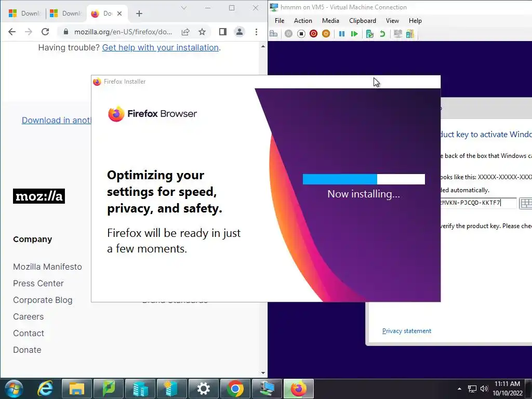Click the "Now installing..." status text
532x399 pixels.
point(364,194)
